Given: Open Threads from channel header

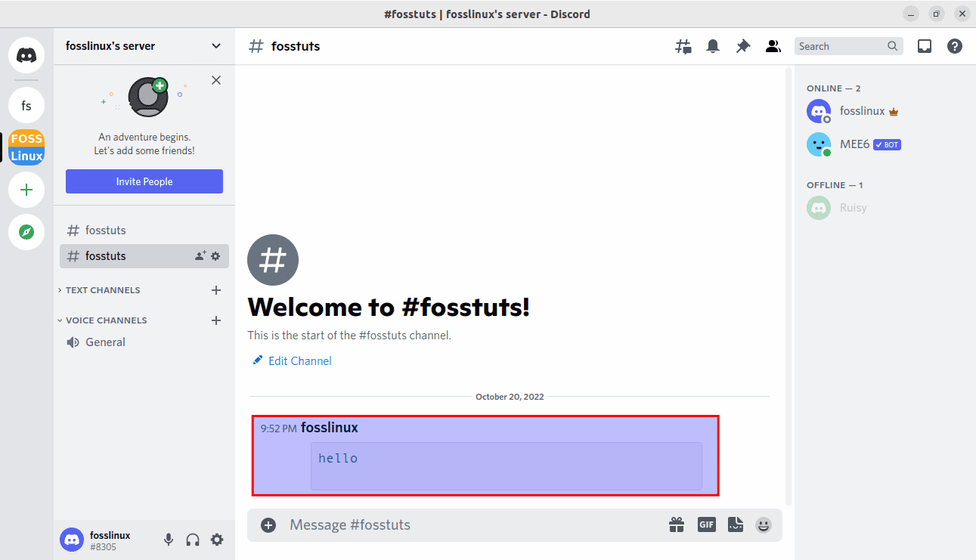Looking at the screenshot, I should [x=683, y=46].
